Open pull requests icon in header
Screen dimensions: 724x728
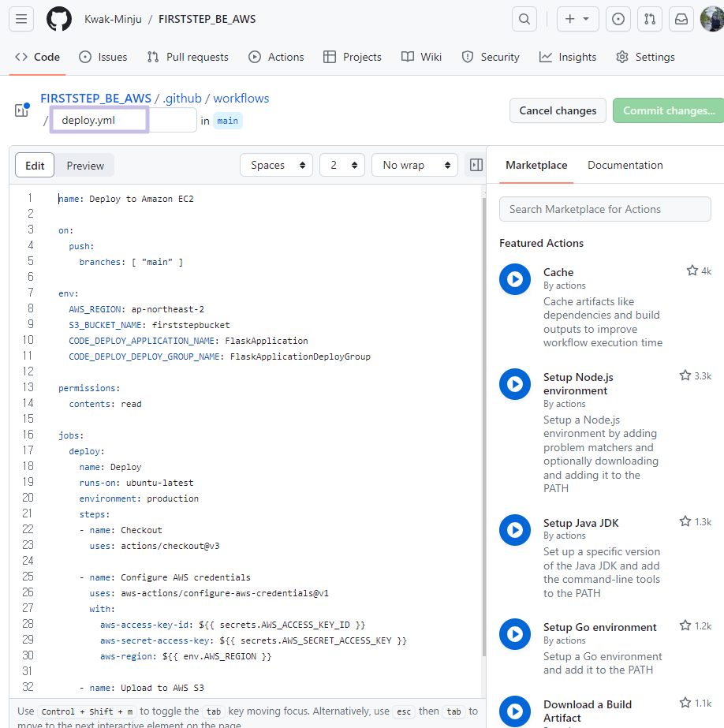click(650, 19)
